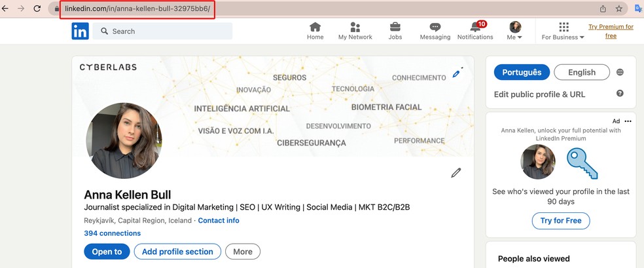644x268 pixels.
Task: Open the Messaging chat icon
Action: [x=435, y=28]
